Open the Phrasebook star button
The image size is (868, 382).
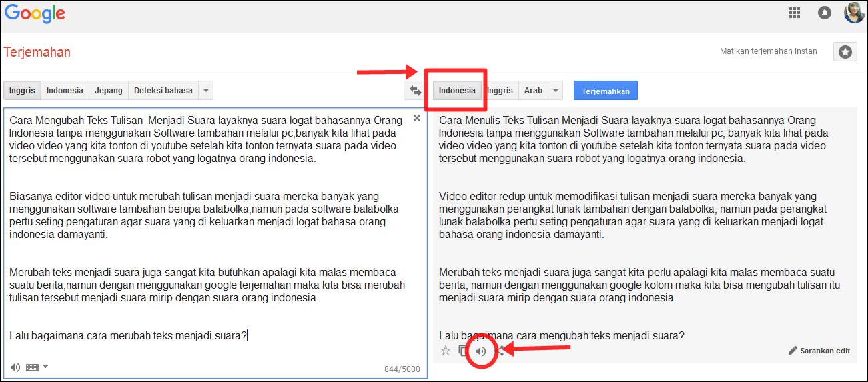845,52
